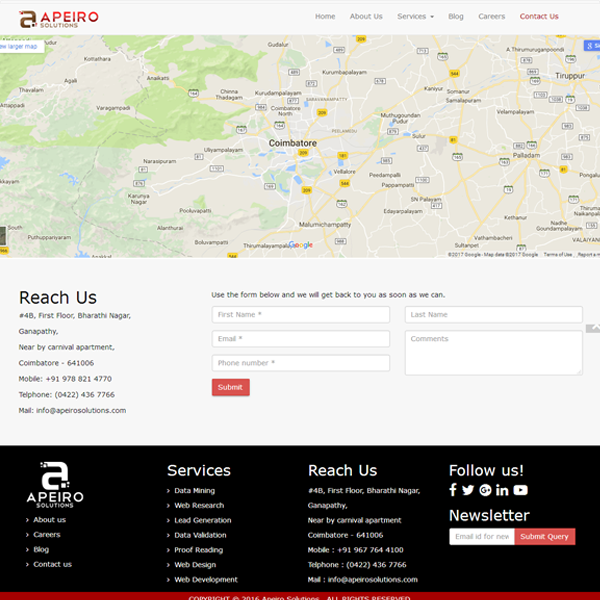
Task: Open Blog in top navigation
Action: [x=456, y=16]
